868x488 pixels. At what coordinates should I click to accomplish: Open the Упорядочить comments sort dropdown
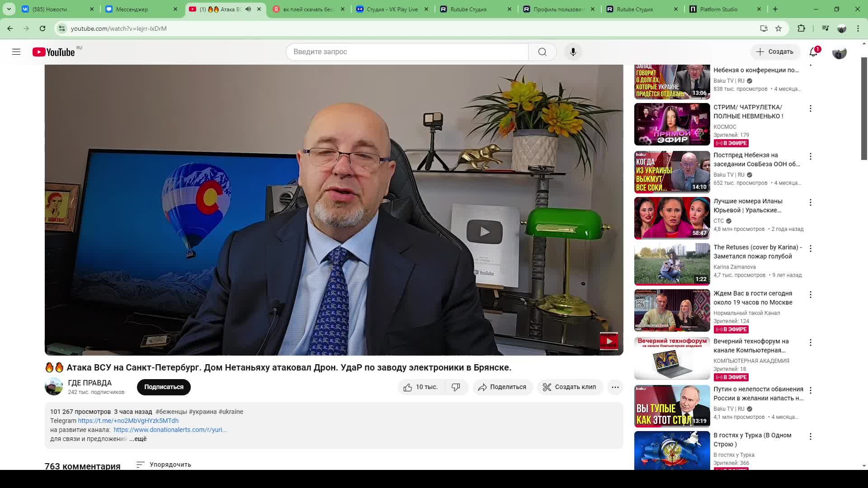(x=164, y=465)
